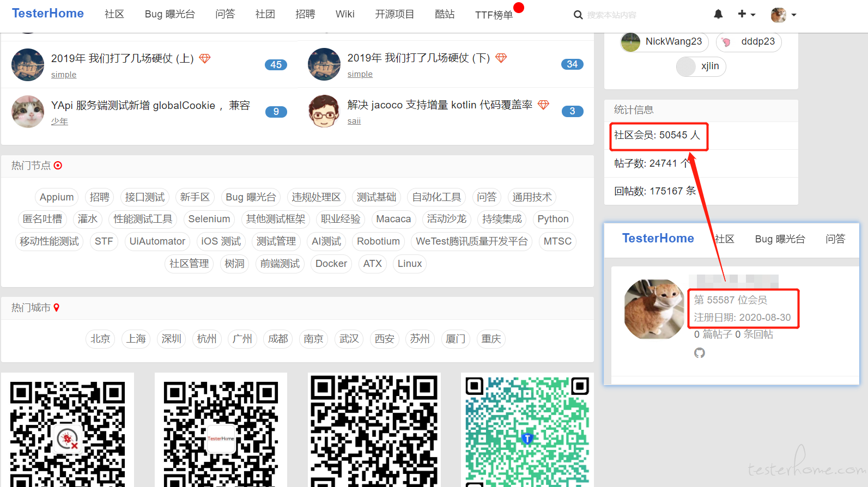This screenshot has width=868, height=487.
Task: Click the 9 replies badge
Action: point(276,112)
